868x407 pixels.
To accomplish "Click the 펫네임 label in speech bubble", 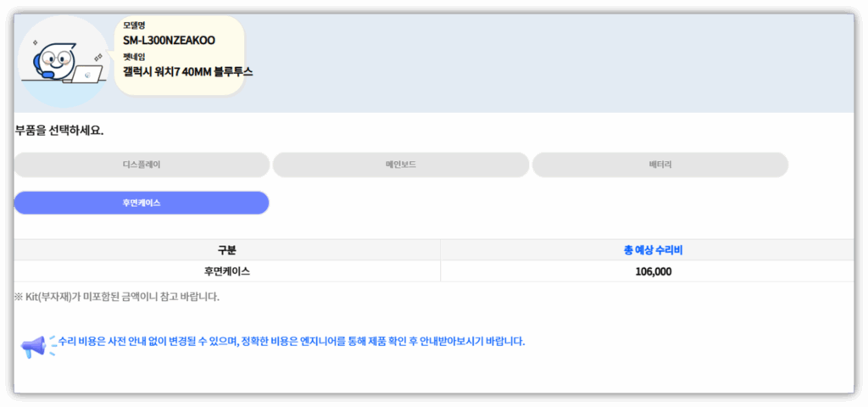I will (x=134, y=56).
